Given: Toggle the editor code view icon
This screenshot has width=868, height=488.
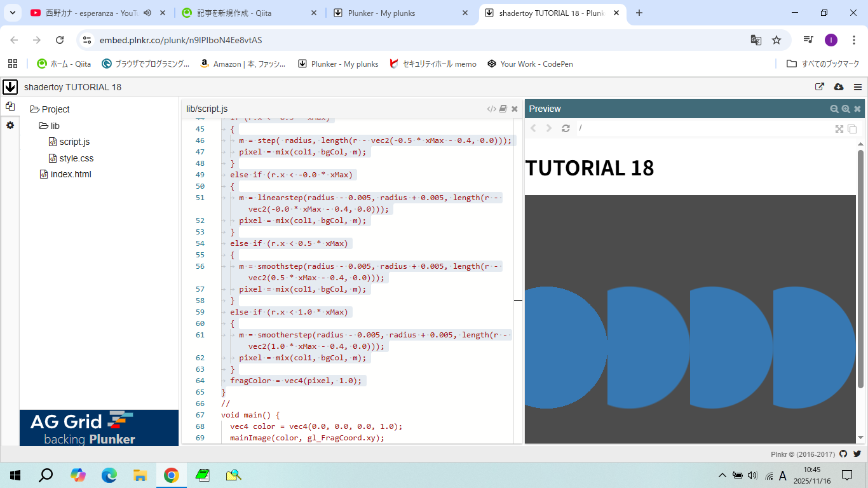Looking at the screenshot, I should (x=491, y=109).
